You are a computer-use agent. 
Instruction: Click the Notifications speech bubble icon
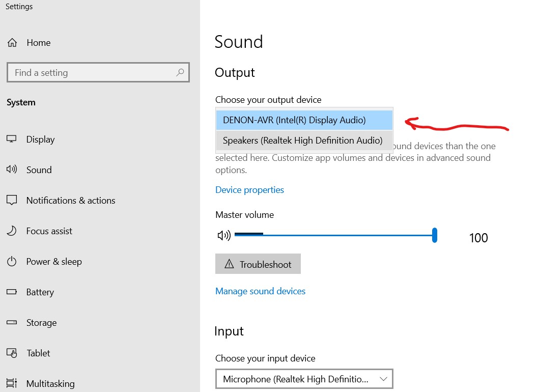tap(12, 200)
